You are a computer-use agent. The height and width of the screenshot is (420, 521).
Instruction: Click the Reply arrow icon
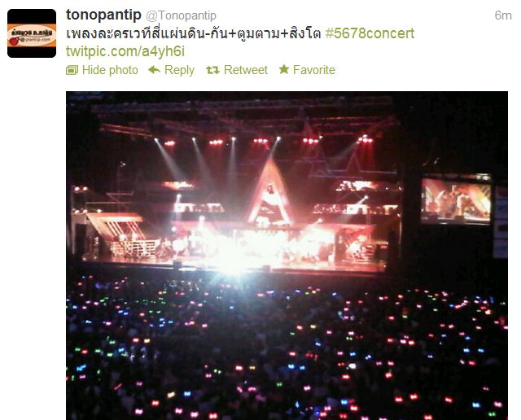(x=154, y=70)
